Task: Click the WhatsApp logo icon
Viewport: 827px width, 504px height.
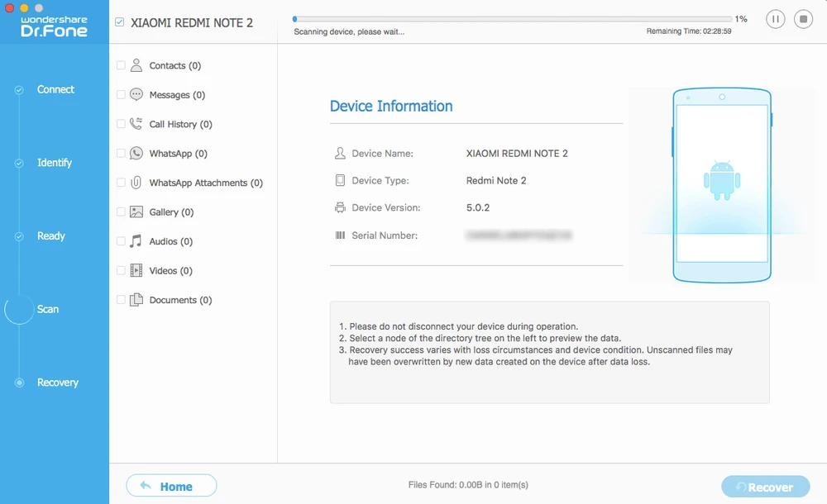Action: click(x=136, y=154)
